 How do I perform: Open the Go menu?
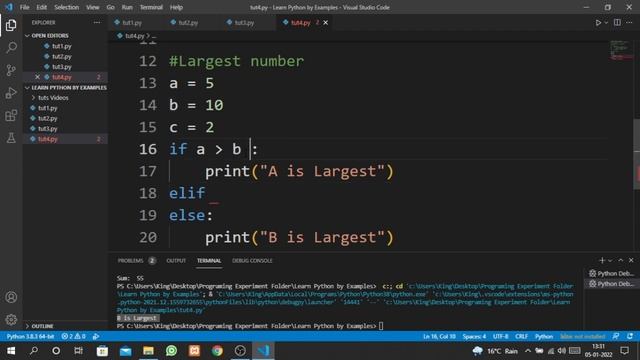111,7
